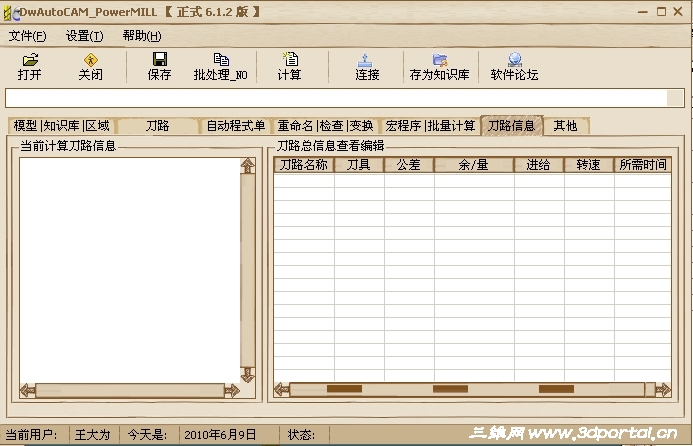The height and width of the screenshot is (446, 693).
Task: Click the right arrow of the left panel's horizontal scrollbar
Action: [x=232, y=391]
